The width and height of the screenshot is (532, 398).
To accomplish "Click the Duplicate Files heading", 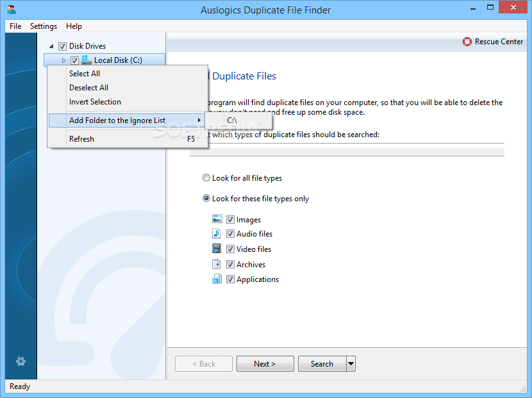I will [x=244, y=76].
